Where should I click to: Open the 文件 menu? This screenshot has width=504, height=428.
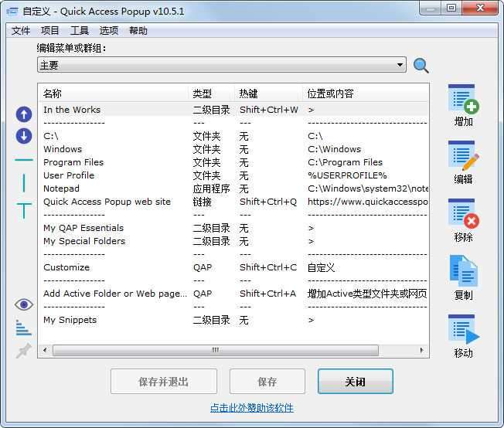tap(21, 31)
